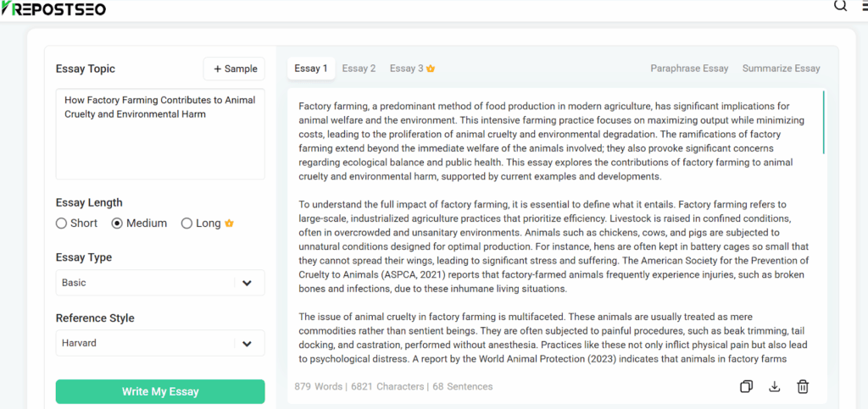The image size is (868, 409).
Task: Click the RepostSEO logo
Action: tap(53, 8)
